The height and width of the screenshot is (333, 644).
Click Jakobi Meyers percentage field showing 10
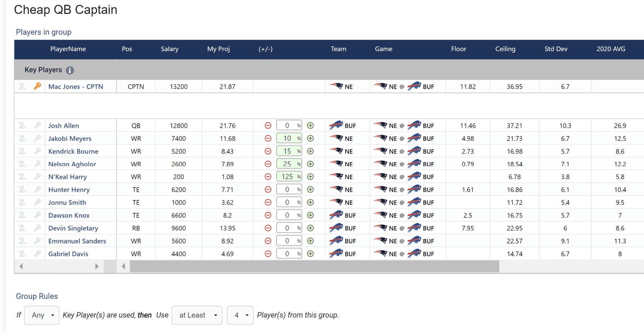tap(289, 138)
